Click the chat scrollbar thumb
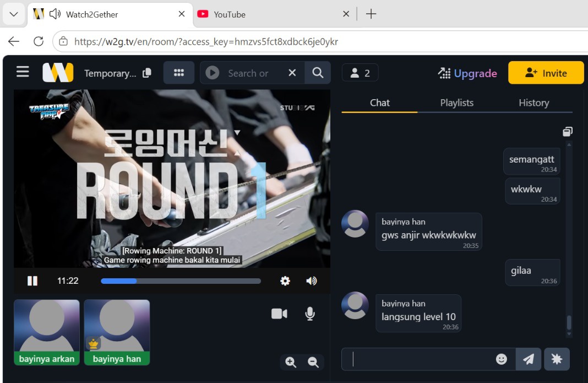 [x=569, y=322]
